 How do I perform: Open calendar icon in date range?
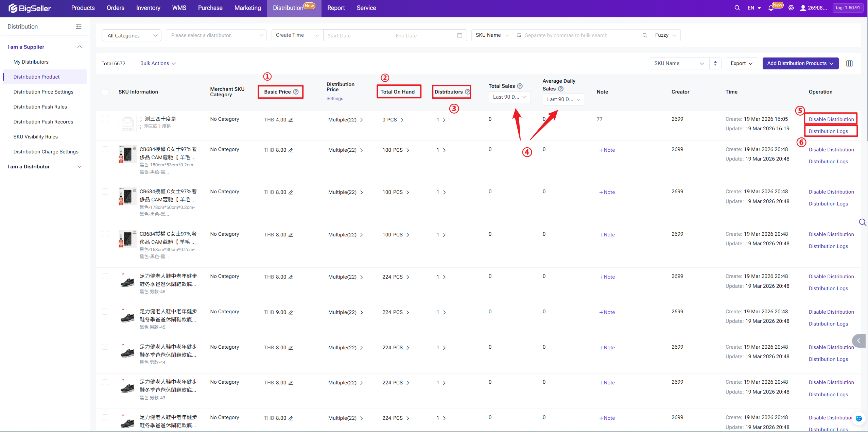coord(459,35)
